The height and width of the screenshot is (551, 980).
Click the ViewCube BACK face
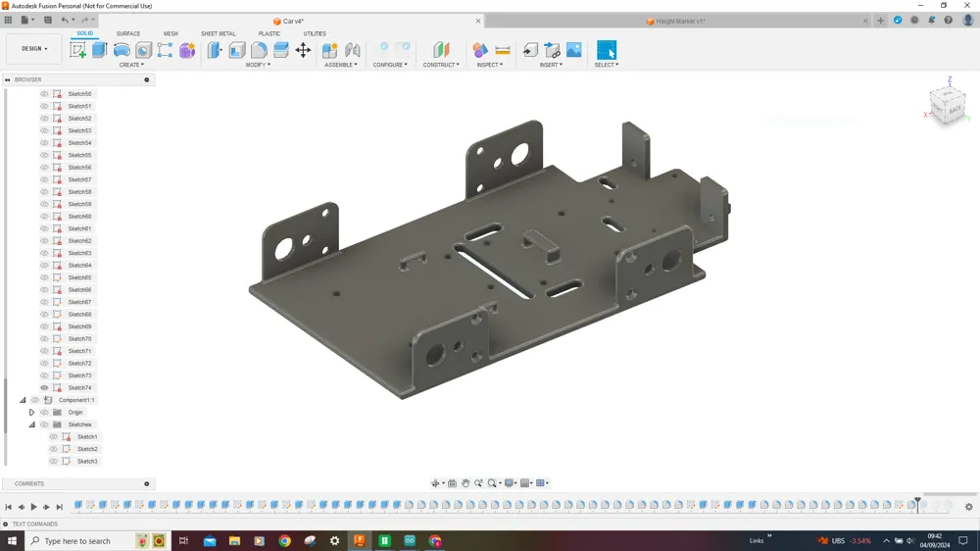(x=955, y=110)
